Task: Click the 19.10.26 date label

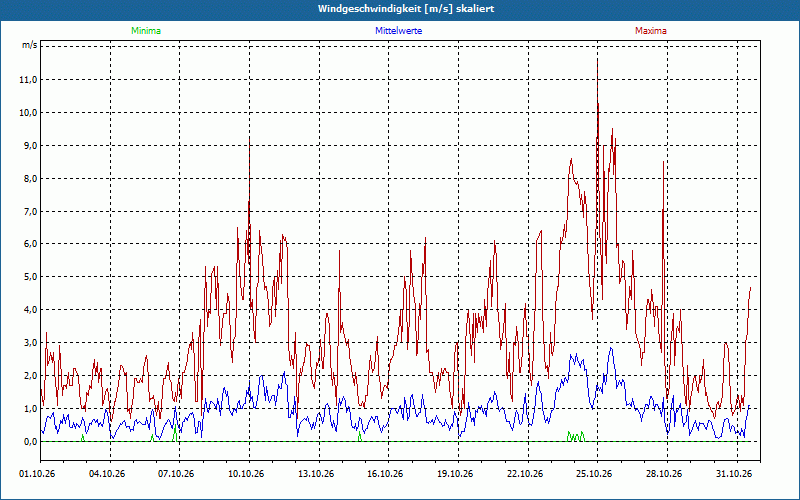Action: 455,474
